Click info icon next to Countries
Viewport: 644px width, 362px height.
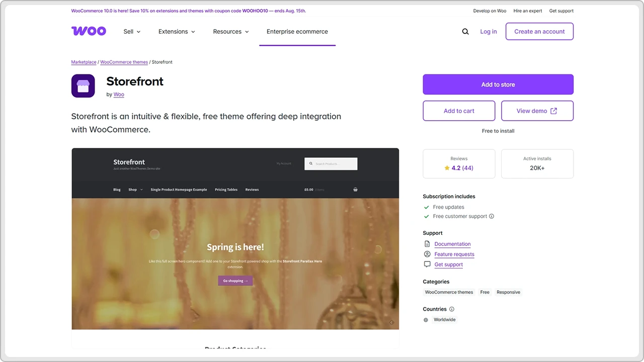[452, 309]
